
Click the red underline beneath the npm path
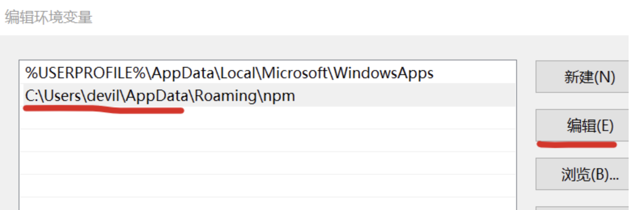(x=104, y=109)
